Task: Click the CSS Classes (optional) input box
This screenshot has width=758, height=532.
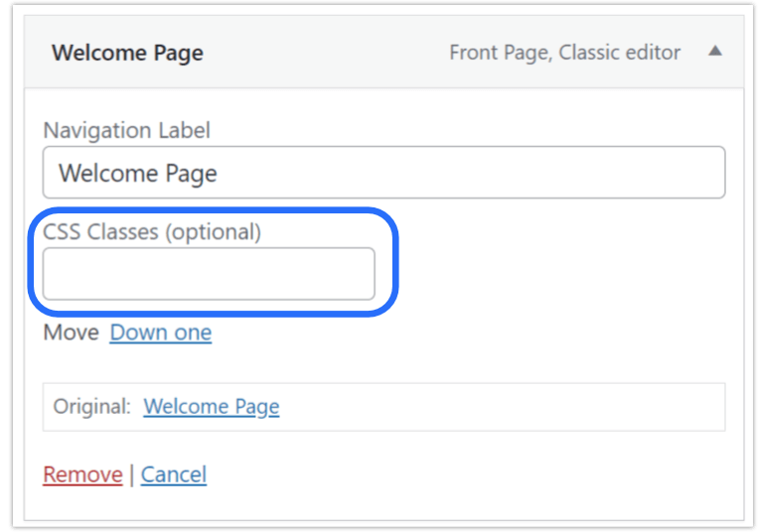Action: click(x=209, y=274)
